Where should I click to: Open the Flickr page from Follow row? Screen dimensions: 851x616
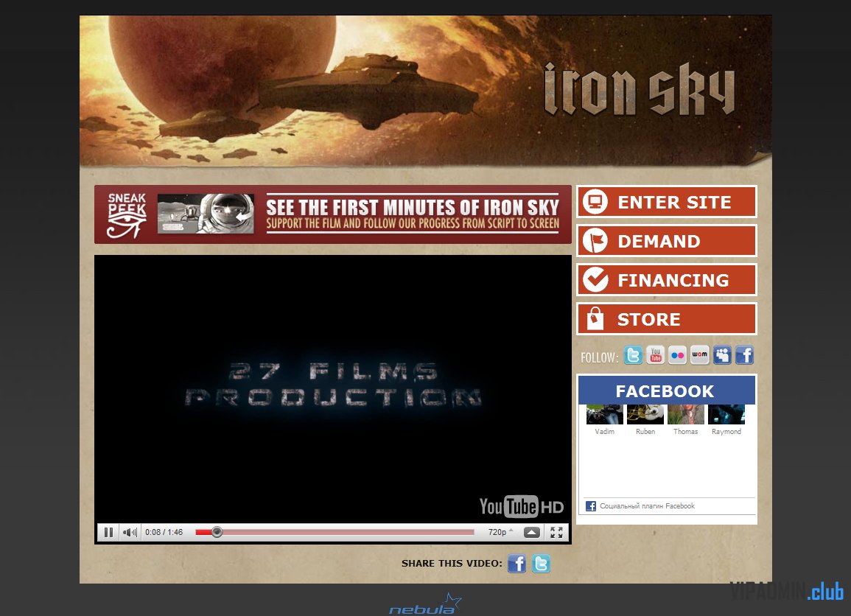pos(677,355)
